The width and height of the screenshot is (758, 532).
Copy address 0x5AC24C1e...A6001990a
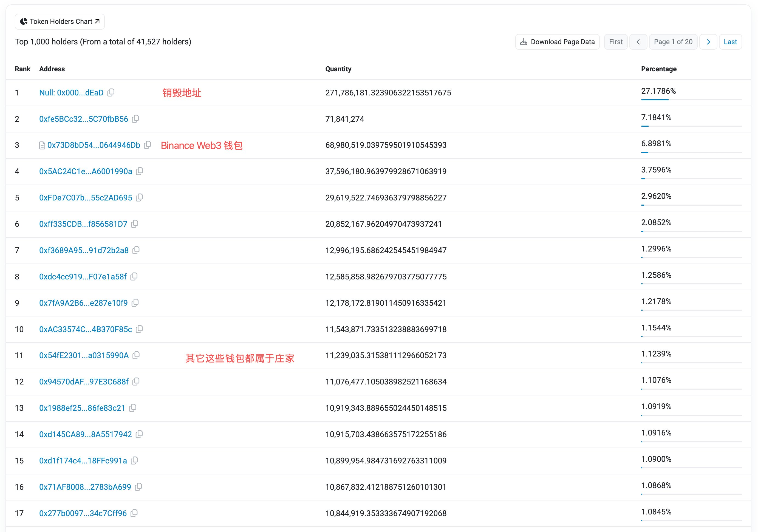pyautogui.click(x=140, y=171)
